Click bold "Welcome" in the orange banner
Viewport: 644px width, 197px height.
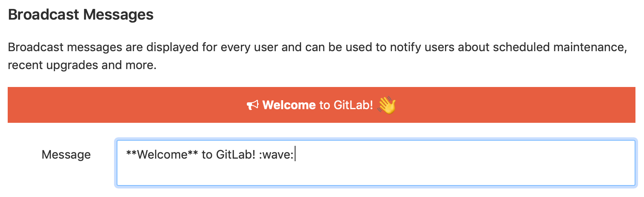tap(289, 105)
